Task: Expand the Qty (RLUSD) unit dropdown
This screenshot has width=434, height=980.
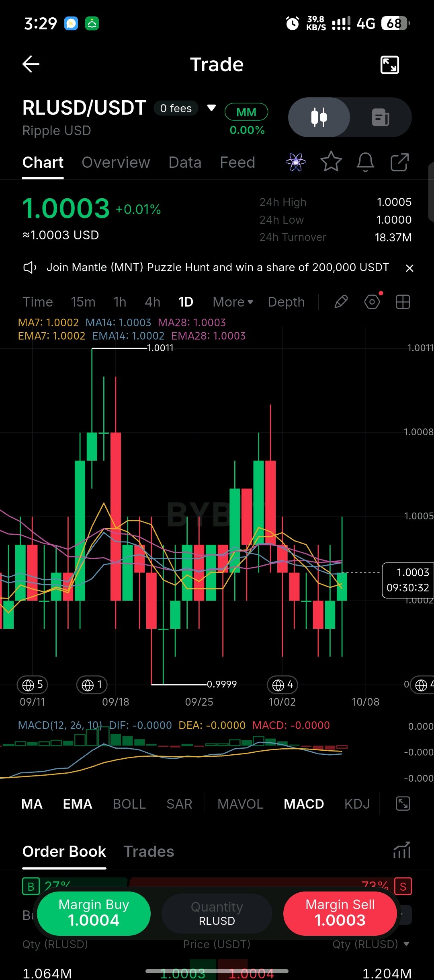Action: 406,944
